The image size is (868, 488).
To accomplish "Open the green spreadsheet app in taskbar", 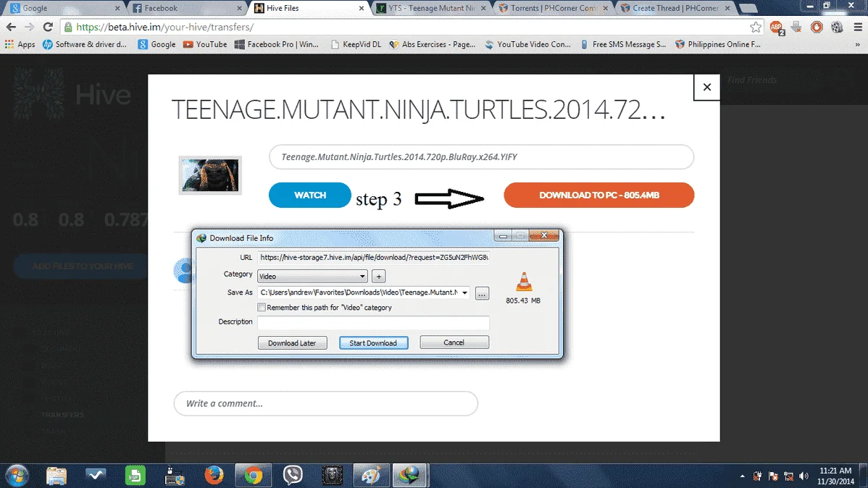I will click(135, 475).
